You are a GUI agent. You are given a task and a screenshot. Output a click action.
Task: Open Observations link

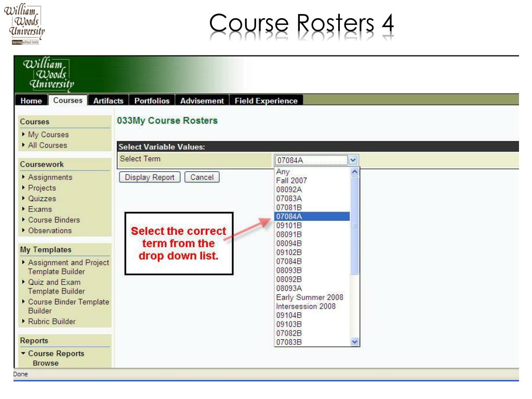point(50,231)
